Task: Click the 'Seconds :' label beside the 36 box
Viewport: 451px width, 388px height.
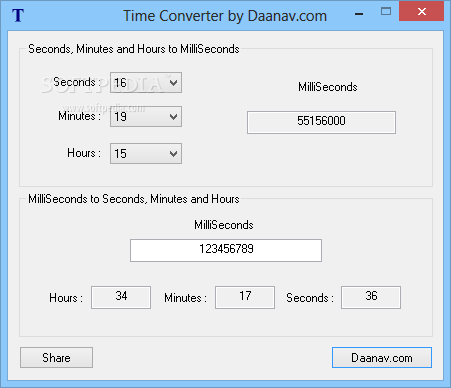Action: pos(310,298)
